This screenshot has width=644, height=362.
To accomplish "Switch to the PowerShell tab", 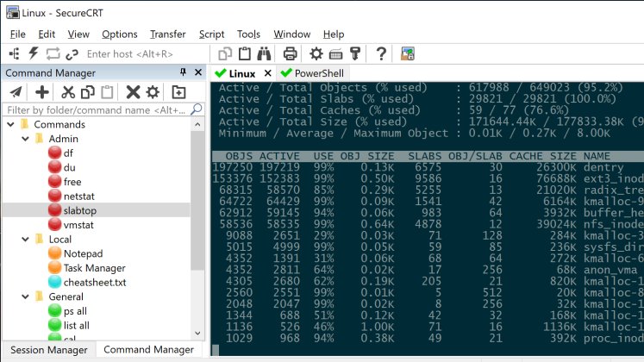I will [x=312, y=73].
